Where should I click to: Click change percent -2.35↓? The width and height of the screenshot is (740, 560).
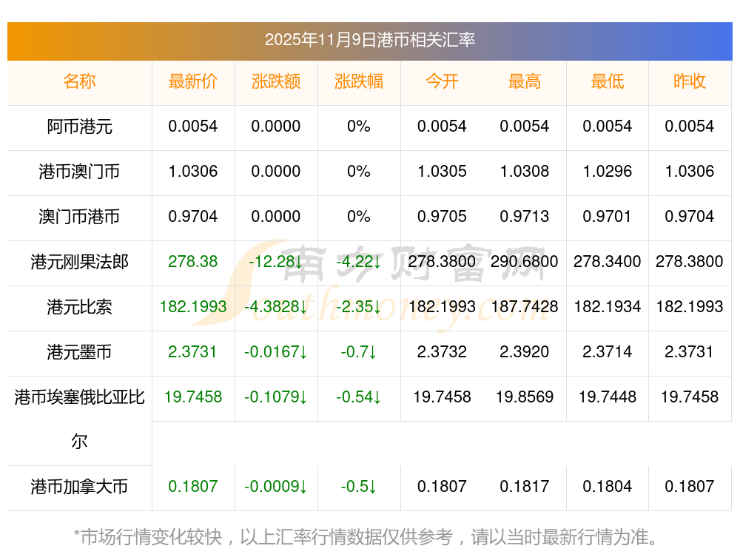(x=359, y=307)
